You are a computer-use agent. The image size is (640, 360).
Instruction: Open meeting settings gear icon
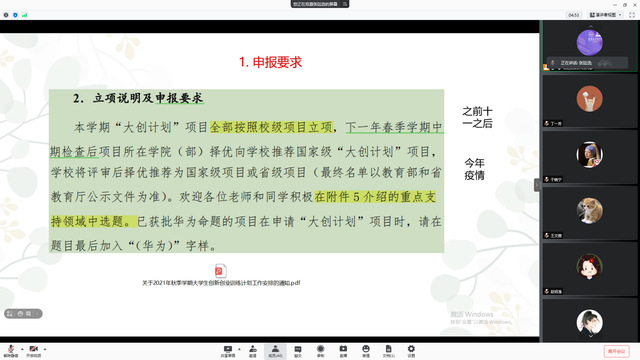pyautogui.click(x=411, y=351)
